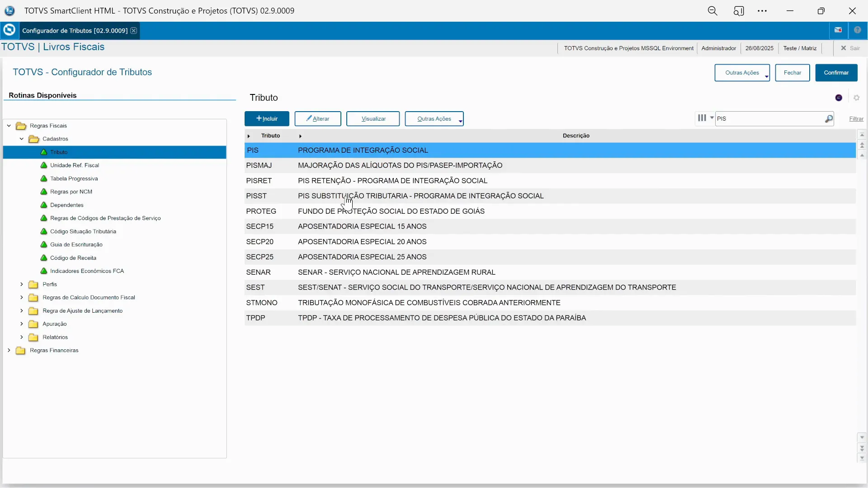Open the mail notifications icon

point(839,30)
